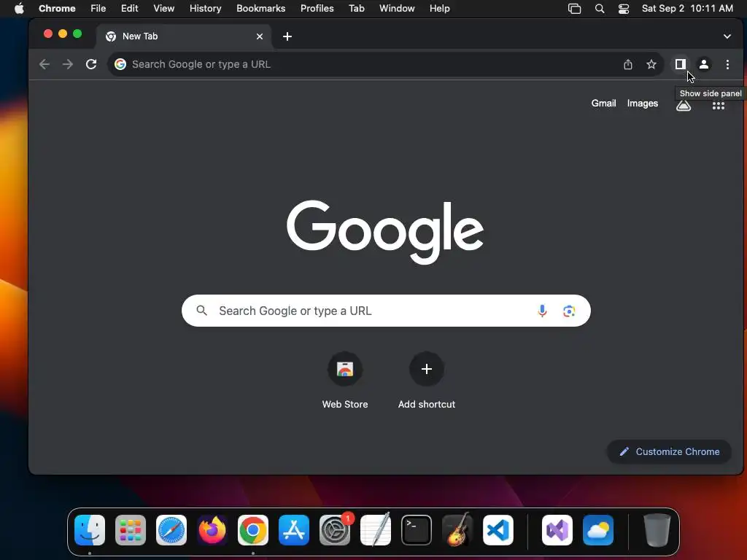Open the Tab menu
The height and width of the screenshot is (560, 747).
coord(356,9)
